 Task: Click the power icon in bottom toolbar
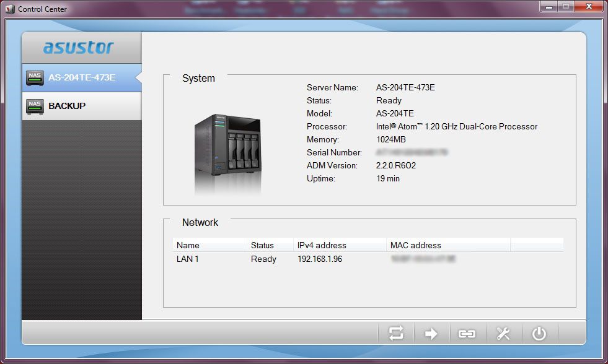pos(539,334)
